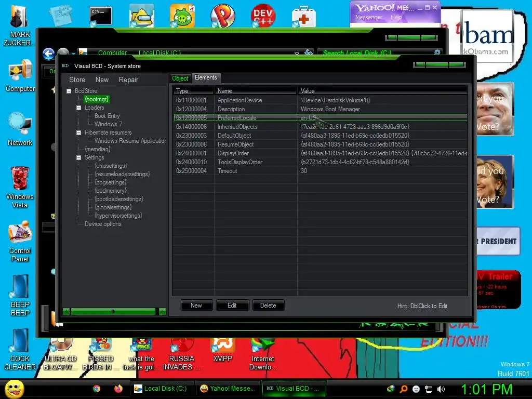Open the BEEP BEEP desktop shortcut
Screen dimensions: 532x399
20,295
